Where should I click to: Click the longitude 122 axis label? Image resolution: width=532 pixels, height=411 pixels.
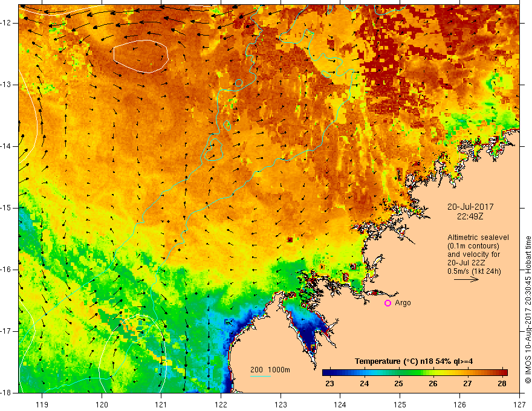tap(221, 404)
